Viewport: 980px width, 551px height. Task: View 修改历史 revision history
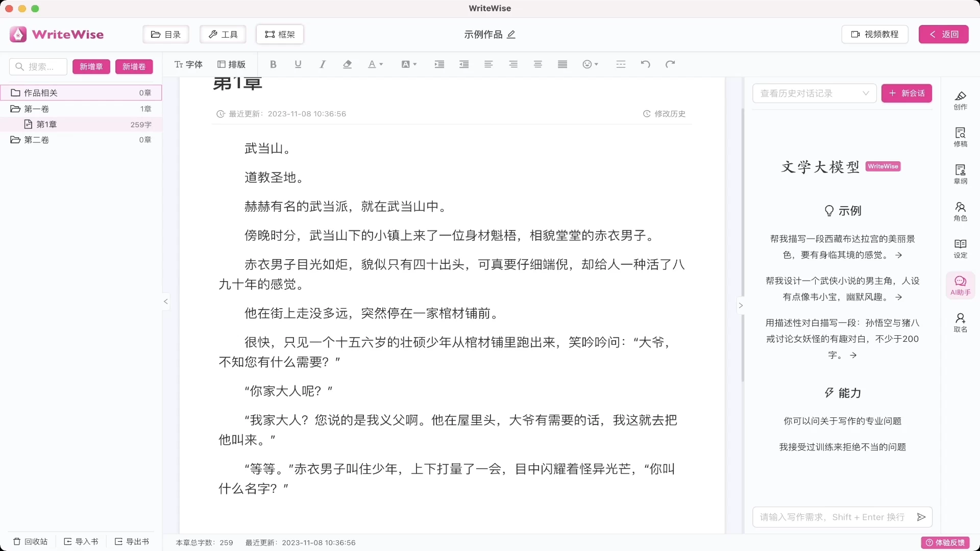pyautogui.click(x=665, y=114)
